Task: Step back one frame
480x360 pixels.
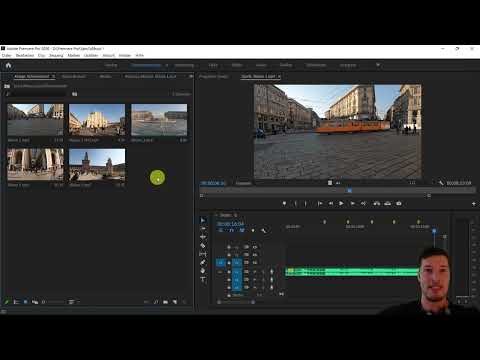Action: (331, 203)
